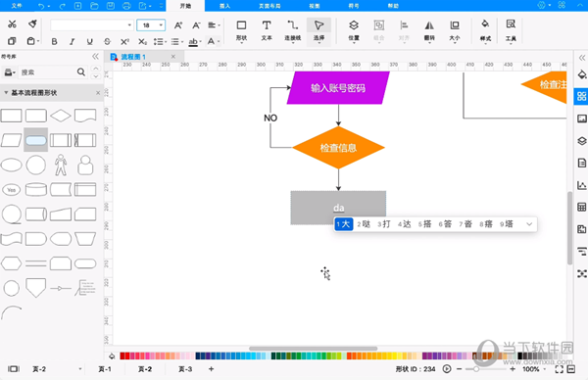Select candidate 1 大 in IME bar
This screenshot has height=380, width=588.
[x=344, y=224]
